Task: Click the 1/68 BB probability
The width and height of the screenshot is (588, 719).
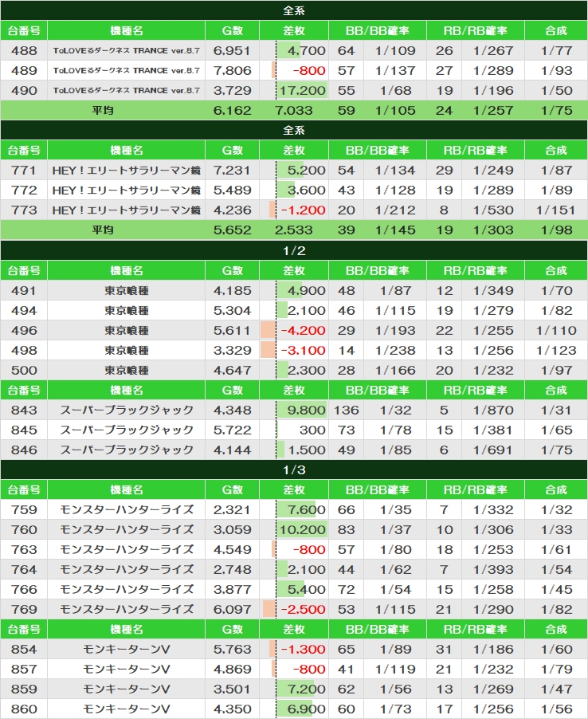Action: click(395, 90)
